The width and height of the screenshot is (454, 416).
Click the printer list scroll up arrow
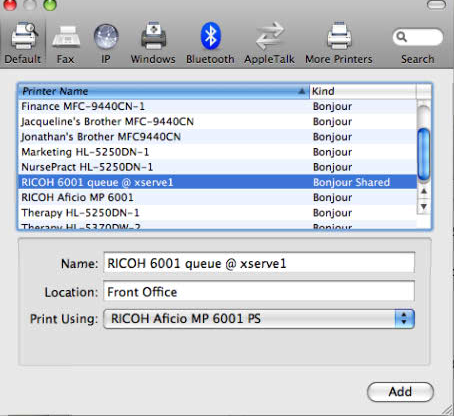(x=424, y=191)
